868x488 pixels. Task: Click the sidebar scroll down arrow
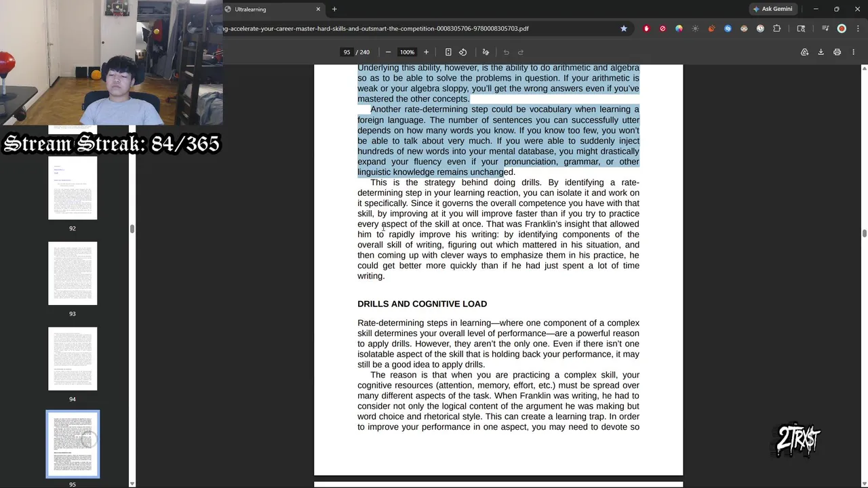click(x=132, y=483)
